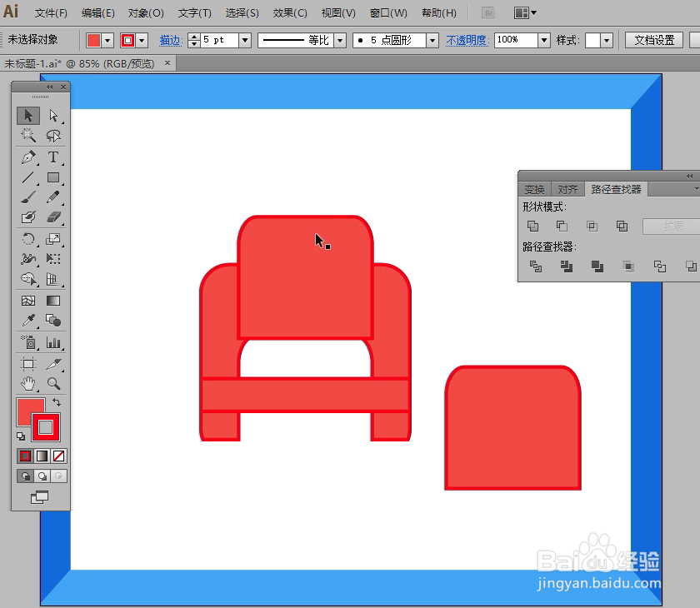Set paint mode to None
Image resolution: width=700 pixels, height=608 pixels.
[58, 456]
